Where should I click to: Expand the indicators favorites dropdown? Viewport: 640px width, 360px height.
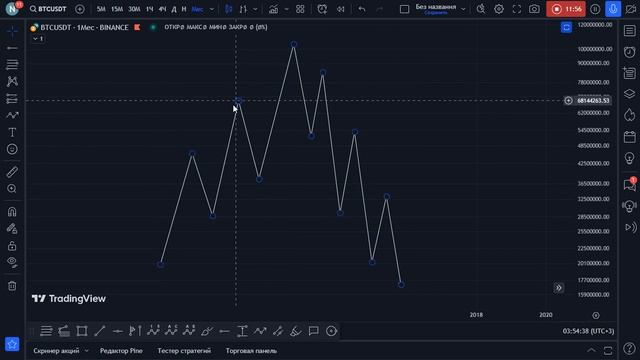coord(287,9)
